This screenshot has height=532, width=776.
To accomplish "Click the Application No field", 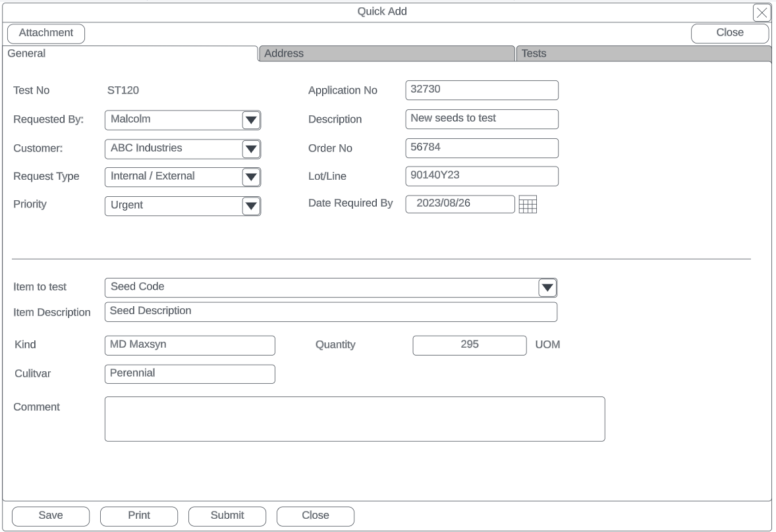I will click(482, 90).
